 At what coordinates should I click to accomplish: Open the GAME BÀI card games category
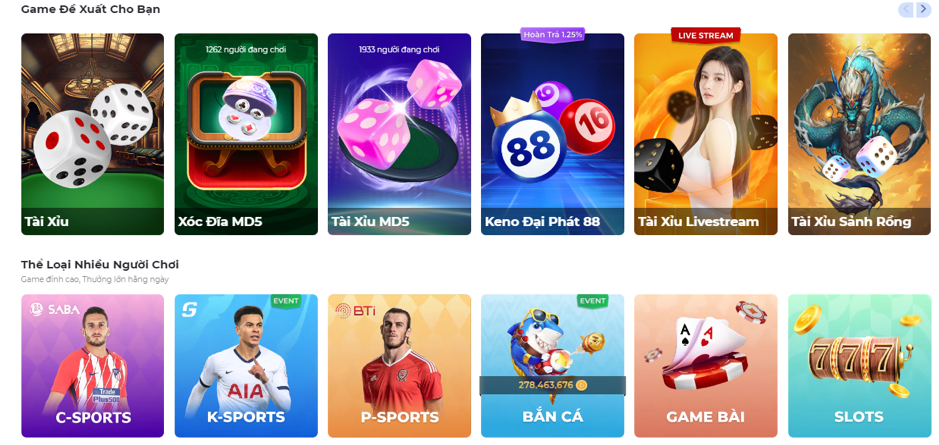706,366
